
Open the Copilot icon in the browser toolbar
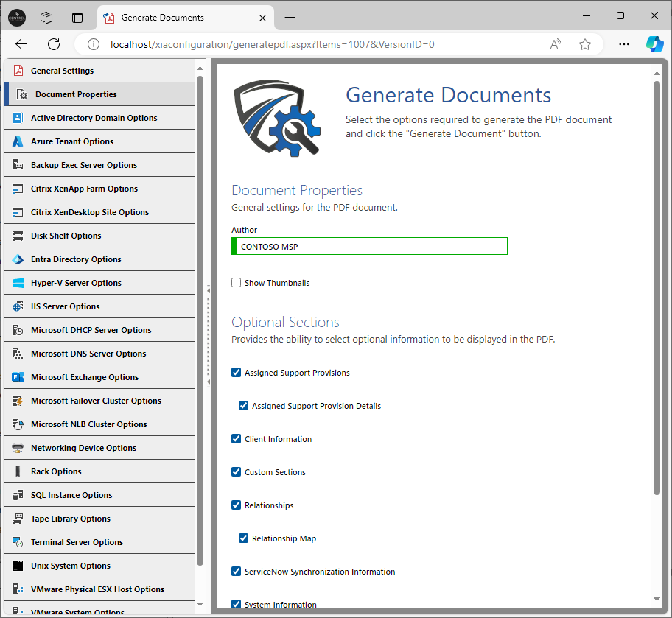(x=654, y=44)
